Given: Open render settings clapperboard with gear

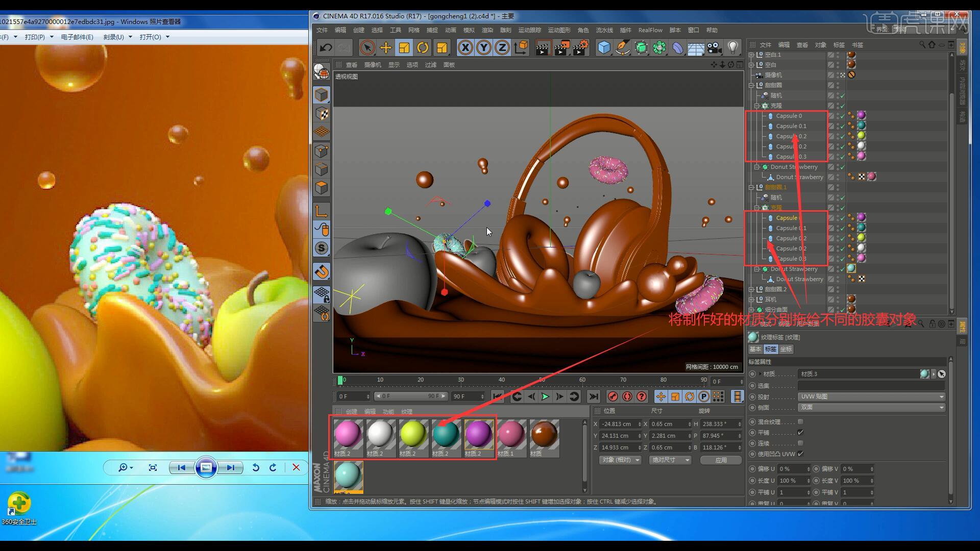Looking at the screenshot, I should 580,48.
